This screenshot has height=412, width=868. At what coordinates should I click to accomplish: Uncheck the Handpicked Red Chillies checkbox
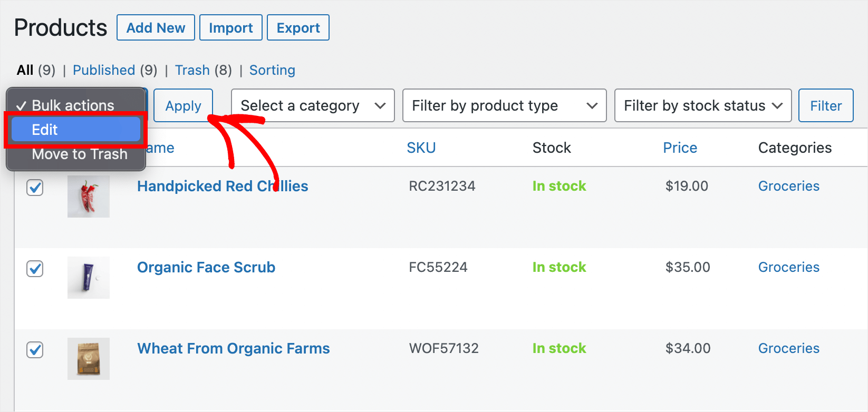click(35, 188)
